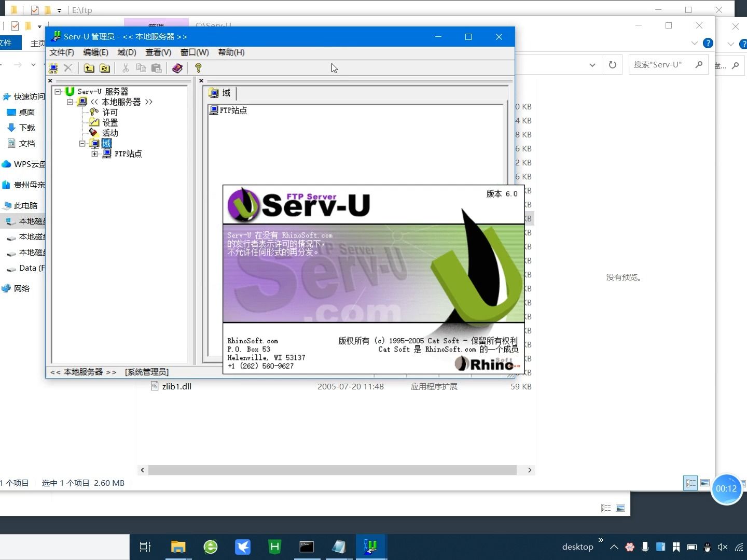Image resolution: width=747 pixels, height=560 pixels.
Task: Select 设置 settings item in tree
Action: tap(110, 122)
